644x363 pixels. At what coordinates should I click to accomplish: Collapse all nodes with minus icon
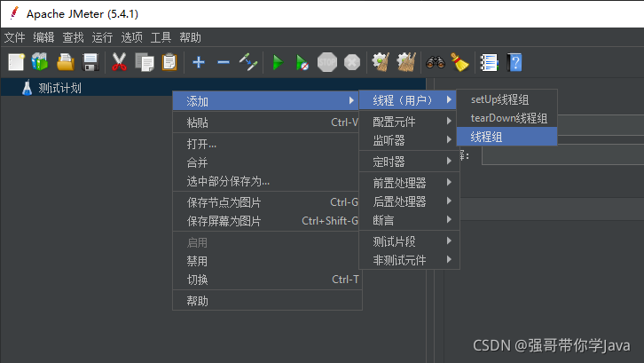(x=224, y=62)
